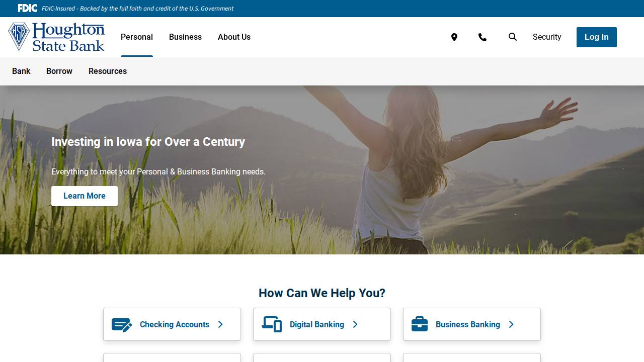Open the Bank dropdown menu
Image resolution: width=644 pixels, height=362 pixels.
21,71
